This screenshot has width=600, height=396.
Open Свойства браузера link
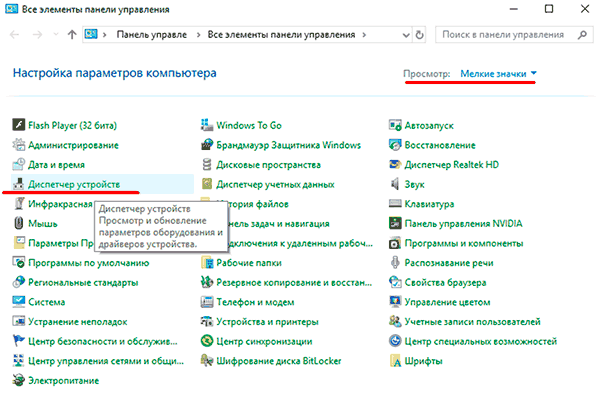tap(445, 282)
